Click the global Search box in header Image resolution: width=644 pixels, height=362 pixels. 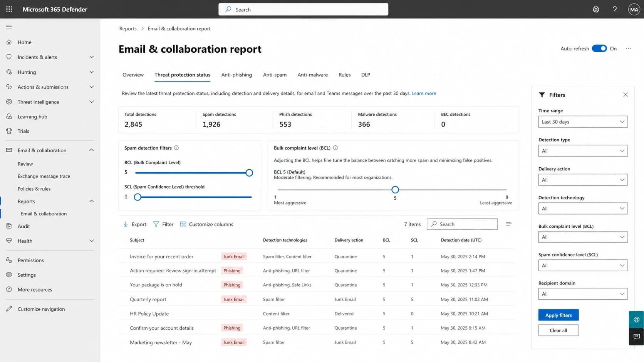pyautogui.click(x=303, y=10)
